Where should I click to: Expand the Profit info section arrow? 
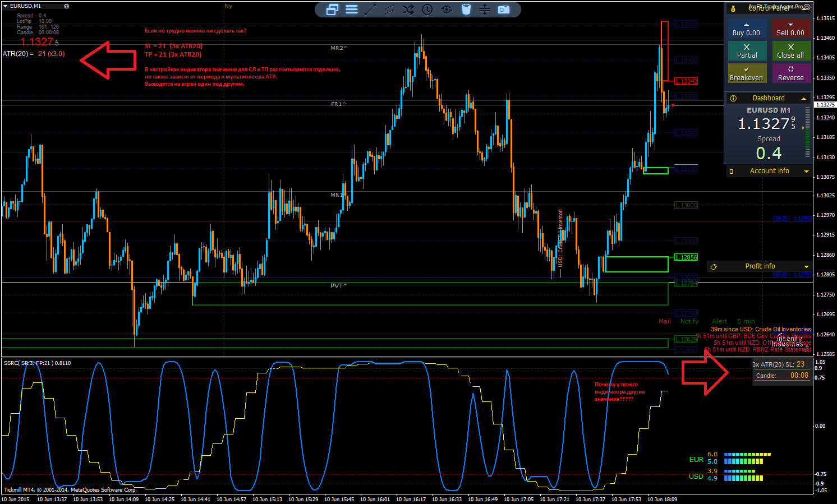[807, 267]
